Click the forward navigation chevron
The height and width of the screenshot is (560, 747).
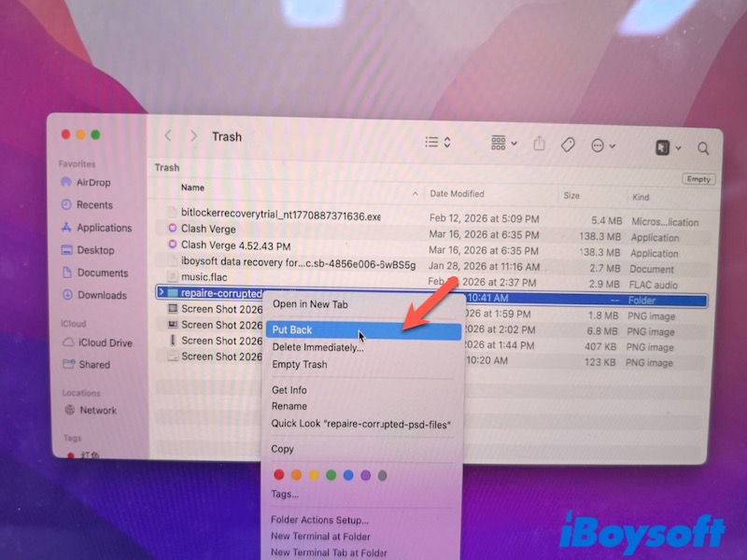pyautogui.click(x=193, y=136)
